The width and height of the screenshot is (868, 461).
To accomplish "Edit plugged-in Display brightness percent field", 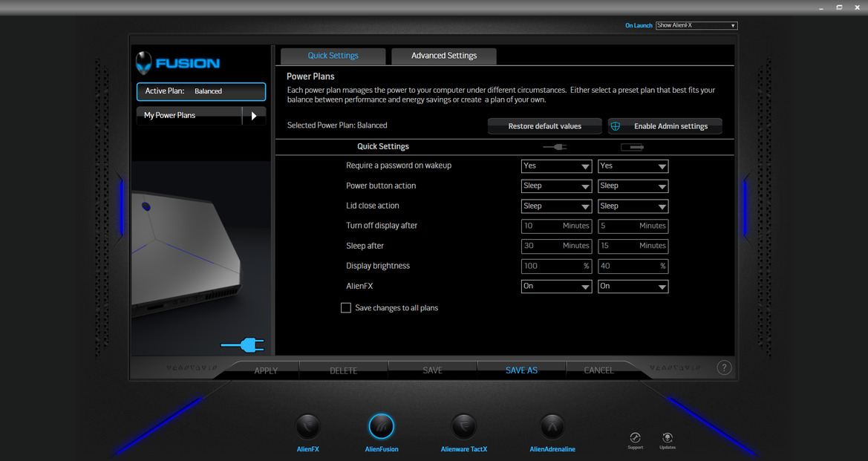I will tap(556, 267).
